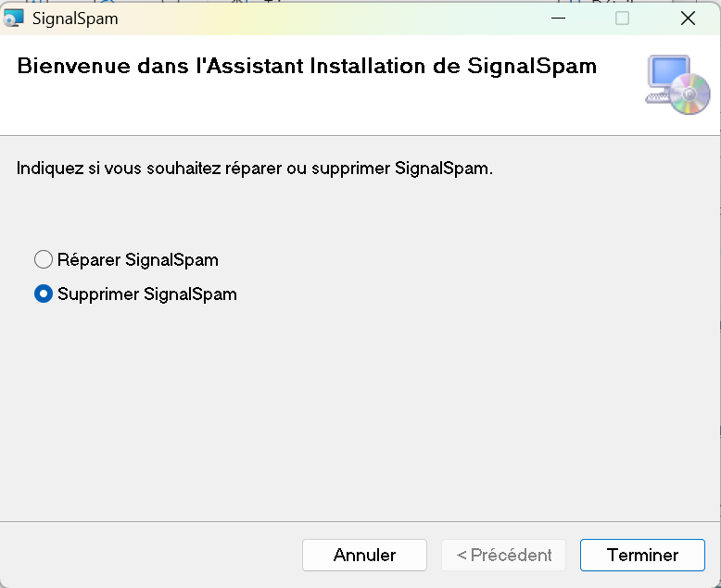Click the greyed-out maximize window box
The image size is (721, 588).
[622, 19]
